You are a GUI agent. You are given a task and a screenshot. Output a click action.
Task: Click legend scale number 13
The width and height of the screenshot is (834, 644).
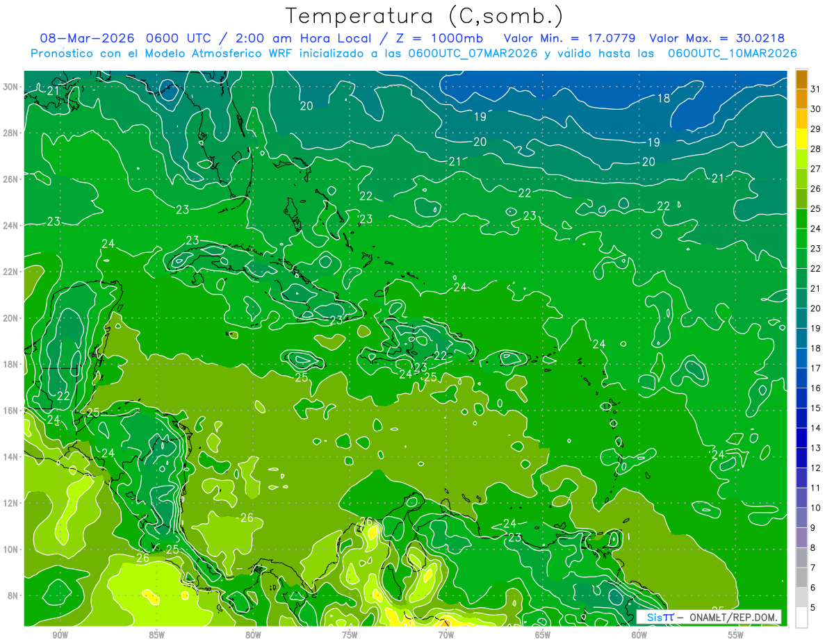[816, 448]
